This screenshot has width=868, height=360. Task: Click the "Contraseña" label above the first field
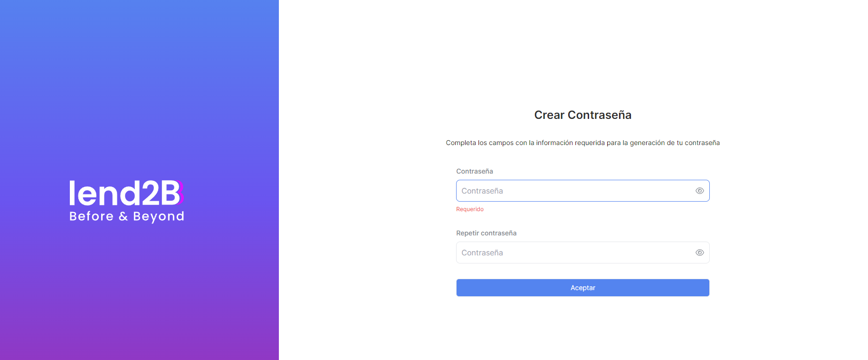pos(474,171)
